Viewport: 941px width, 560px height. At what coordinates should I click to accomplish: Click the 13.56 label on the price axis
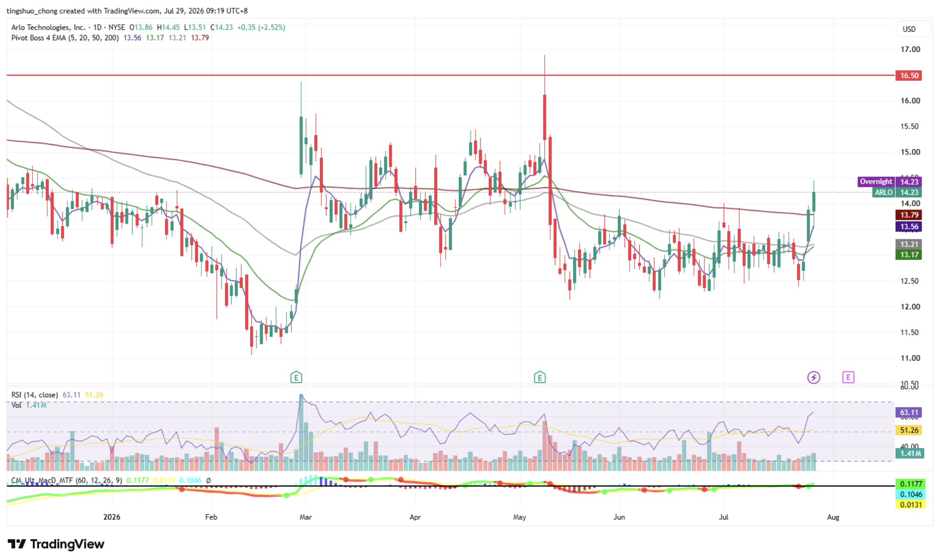click(908, 227)
